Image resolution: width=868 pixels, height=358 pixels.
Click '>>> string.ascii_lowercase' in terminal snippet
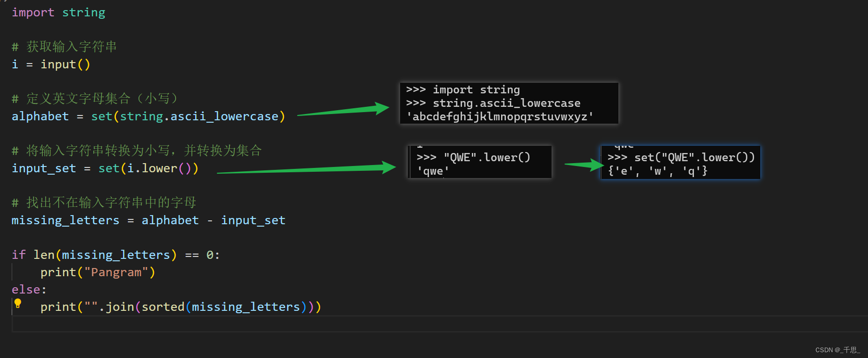pyautogui.click(x=493, y=103)
